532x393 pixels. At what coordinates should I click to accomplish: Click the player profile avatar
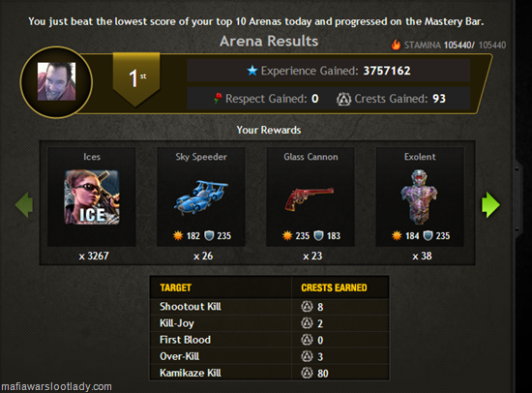coord(56,82)
